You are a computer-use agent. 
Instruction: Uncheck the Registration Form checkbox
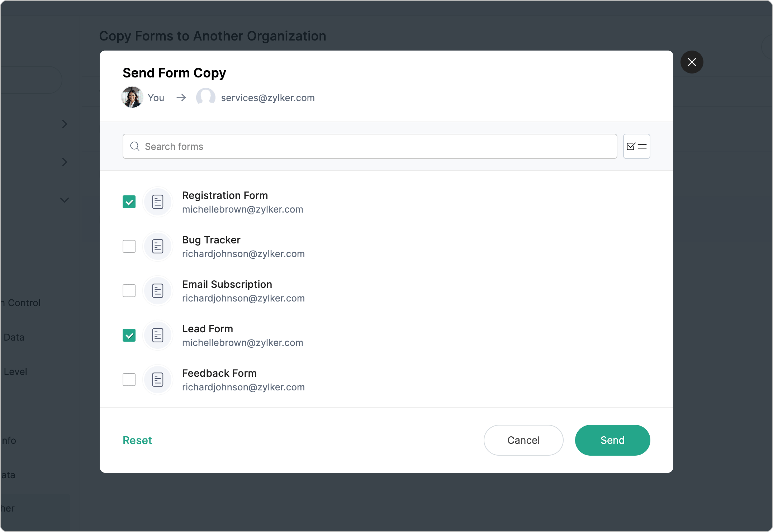tap(129, 202)
